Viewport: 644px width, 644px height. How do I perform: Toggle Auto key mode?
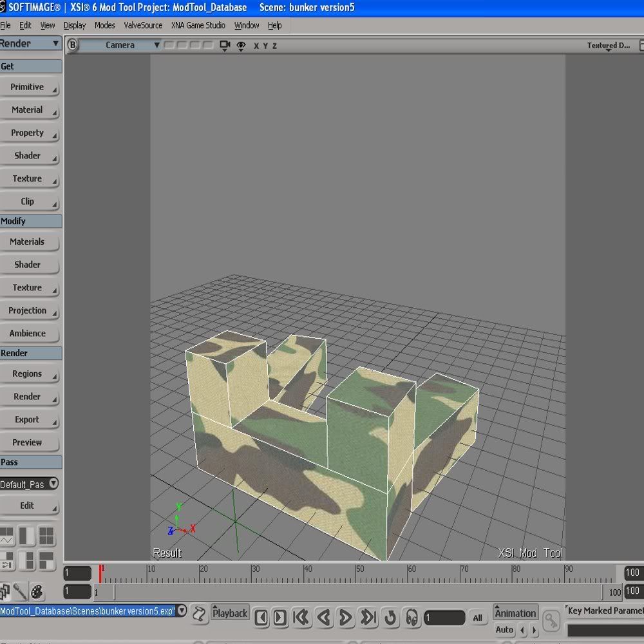coord(504,630)
